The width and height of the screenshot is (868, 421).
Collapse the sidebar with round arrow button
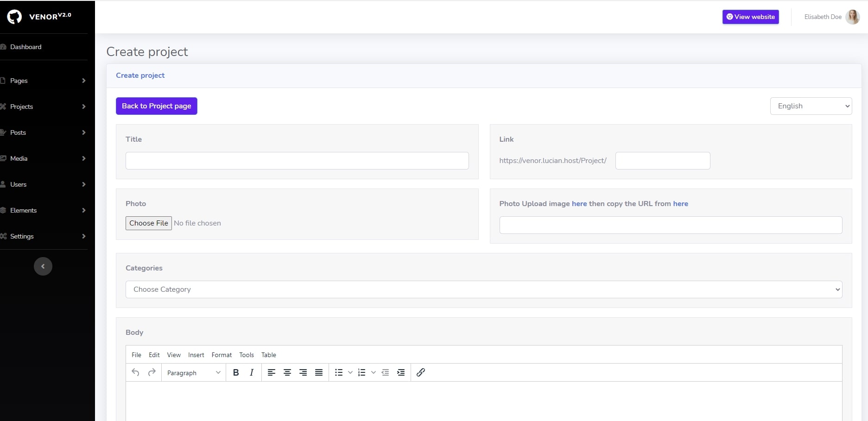[43, 266]
